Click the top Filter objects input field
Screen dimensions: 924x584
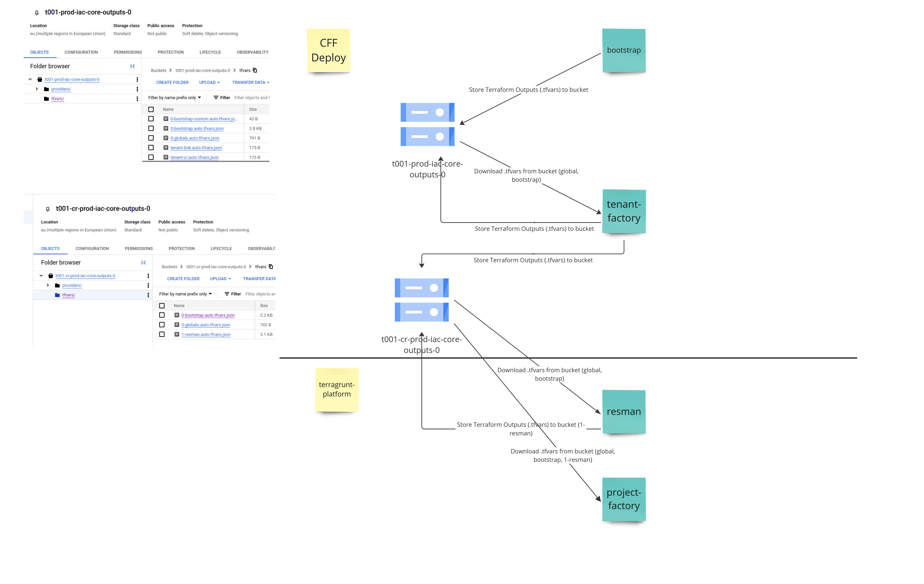pyautogui.click(x=251, y=98)
